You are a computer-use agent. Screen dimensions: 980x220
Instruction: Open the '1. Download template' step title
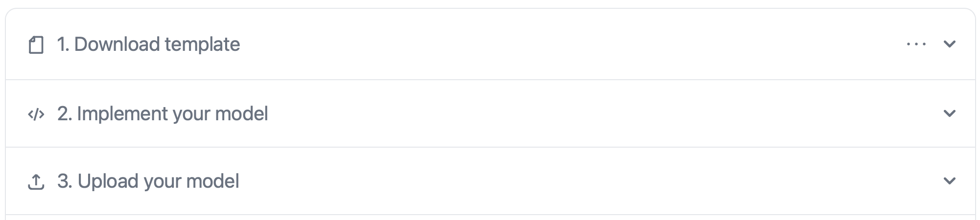coord(148,44)
